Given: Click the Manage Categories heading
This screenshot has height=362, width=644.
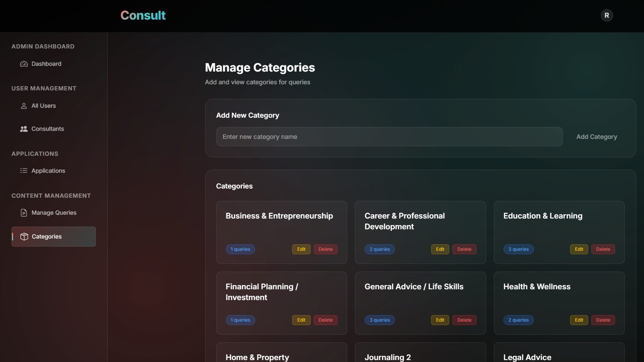Looking at the screenshot, I should [260, 68].
